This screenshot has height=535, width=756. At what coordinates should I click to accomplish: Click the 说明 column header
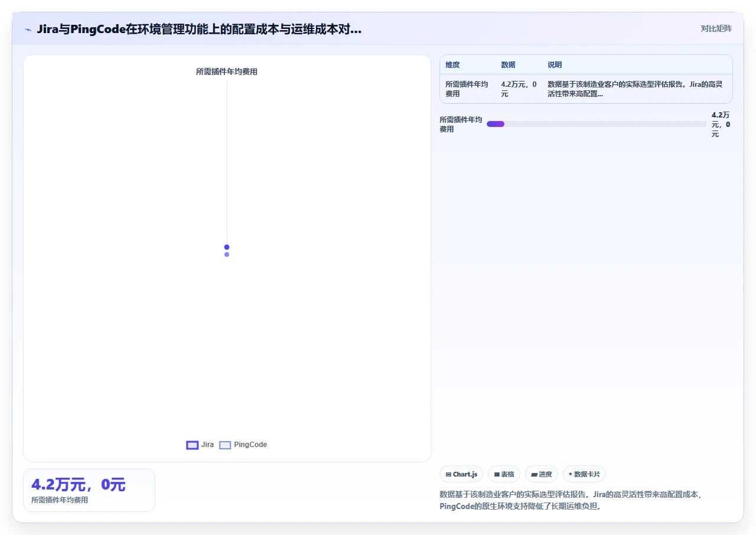[555, 65]
